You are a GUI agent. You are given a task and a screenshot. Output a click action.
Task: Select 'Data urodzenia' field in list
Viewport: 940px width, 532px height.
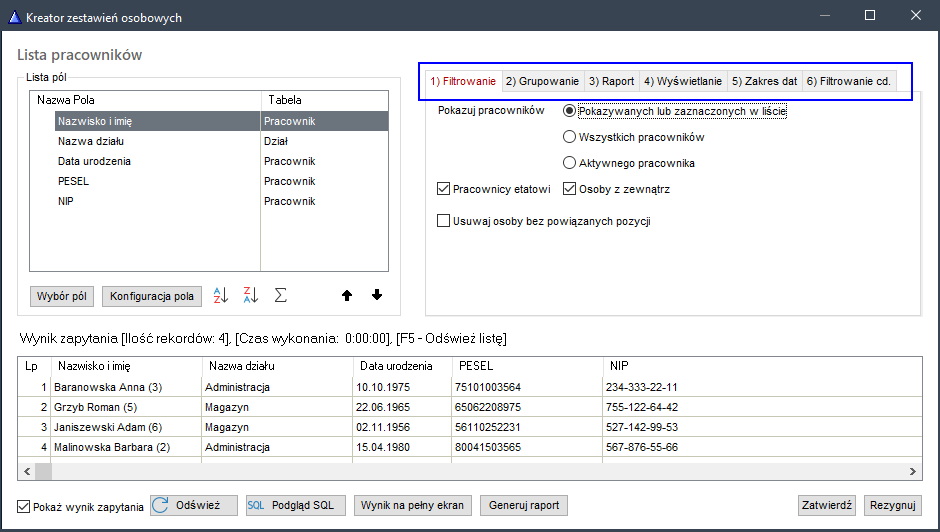[x=94, y=161]
